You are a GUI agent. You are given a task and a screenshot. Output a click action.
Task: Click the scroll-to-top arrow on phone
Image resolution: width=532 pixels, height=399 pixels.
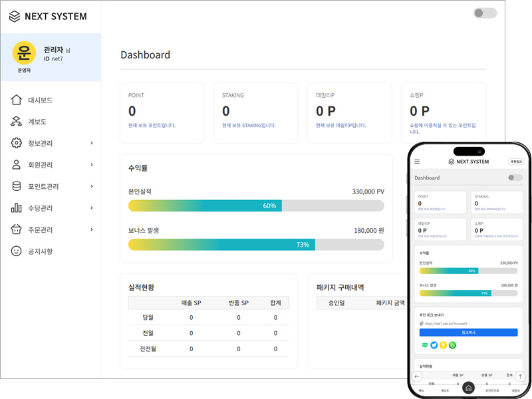pyautogui.click(x=520, y=376)
